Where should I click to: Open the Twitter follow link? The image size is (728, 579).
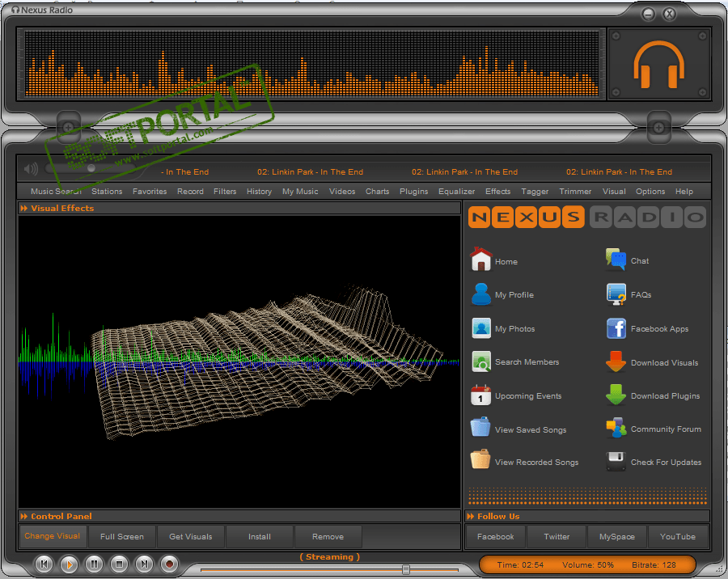click(557, 536)
